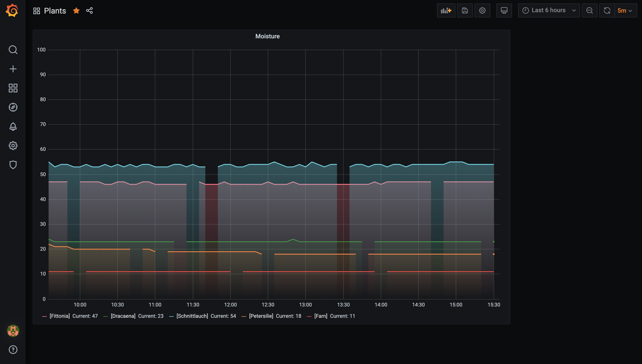Open the Alerting bell icon

(x=13, y=126)
